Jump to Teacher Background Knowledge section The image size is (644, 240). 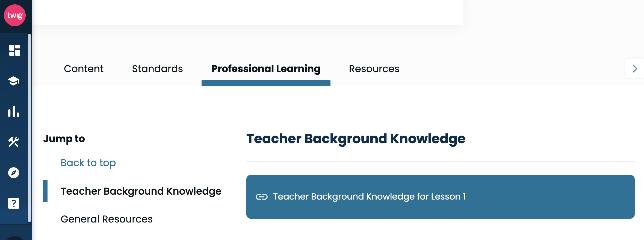(141, 191)
